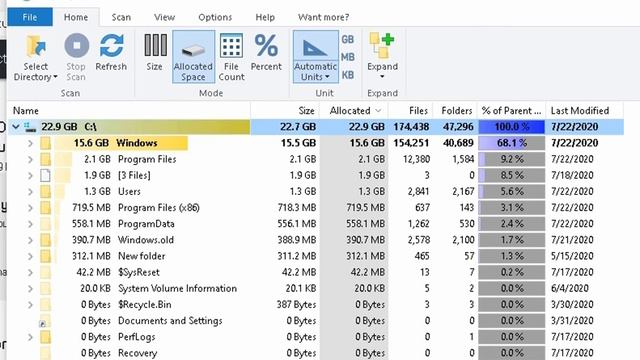Select the Documents and Settings row

(x=316, y=321)
